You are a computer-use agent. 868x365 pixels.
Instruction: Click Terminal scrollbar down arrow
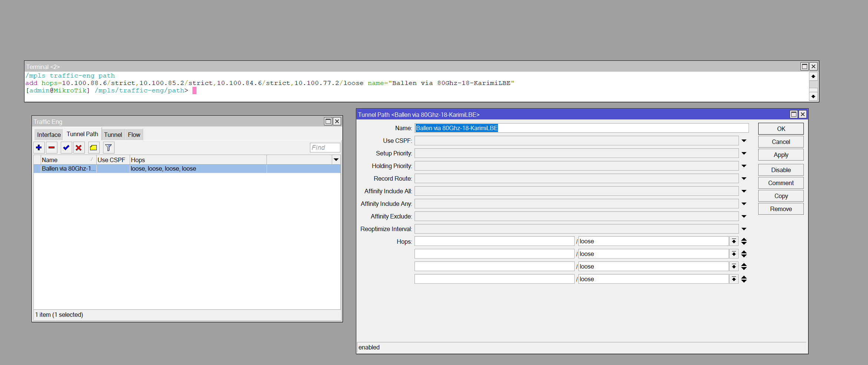813,96
